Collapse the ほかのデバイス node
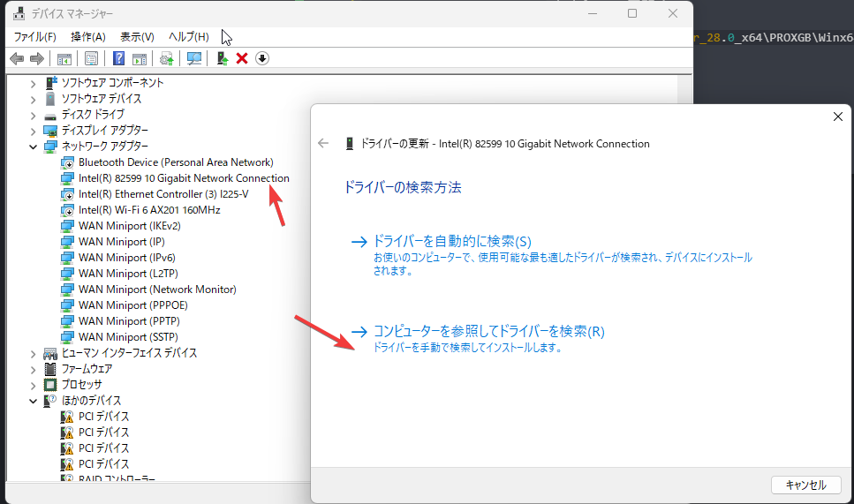This screenshot has height=504, width=854. 34,401
